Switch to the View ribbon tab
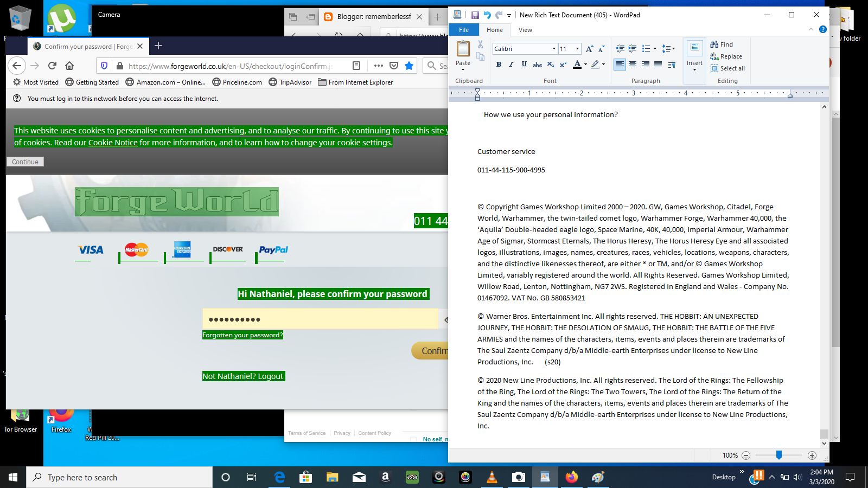Screen dimensions: 868x488 [525, 30]
